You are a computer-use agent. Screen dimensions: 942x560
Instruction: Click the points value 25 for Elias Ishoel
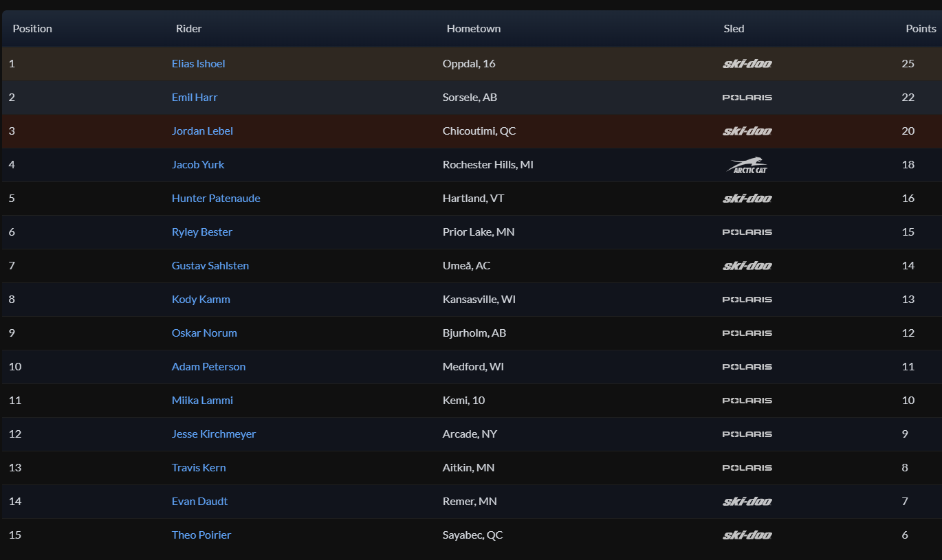coord(908,63)
